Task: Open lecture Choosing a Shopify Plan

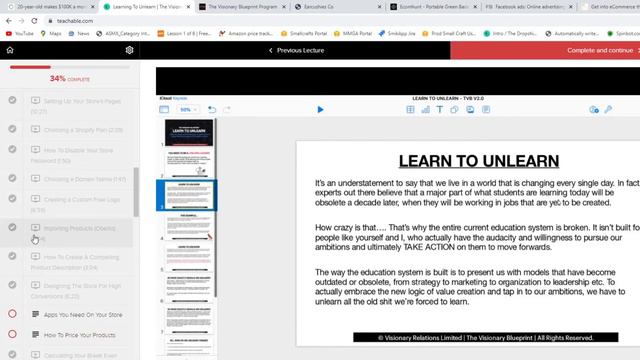Action: (83, 130)
